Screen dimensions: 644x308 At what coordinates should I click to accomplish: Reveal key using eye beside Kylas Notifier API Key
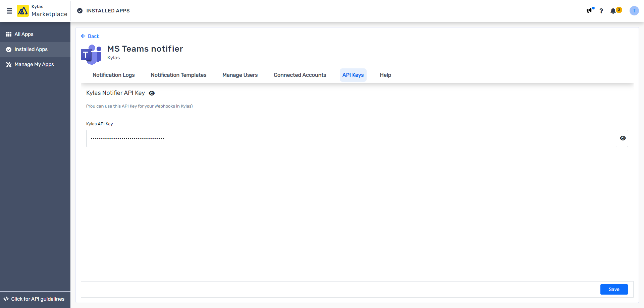coord(152,93)
